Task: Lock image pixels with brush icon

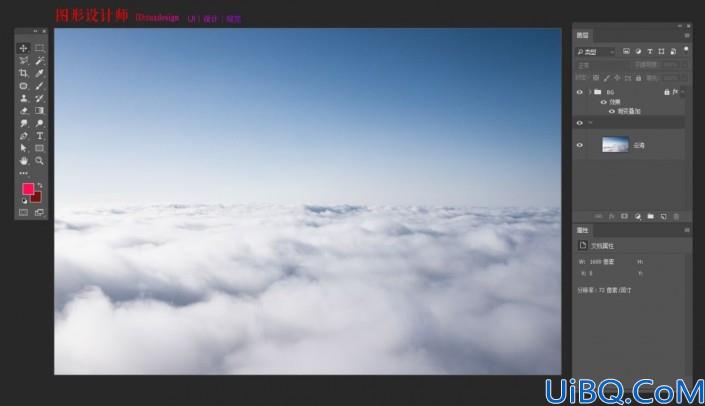Action: coord(607,78)
